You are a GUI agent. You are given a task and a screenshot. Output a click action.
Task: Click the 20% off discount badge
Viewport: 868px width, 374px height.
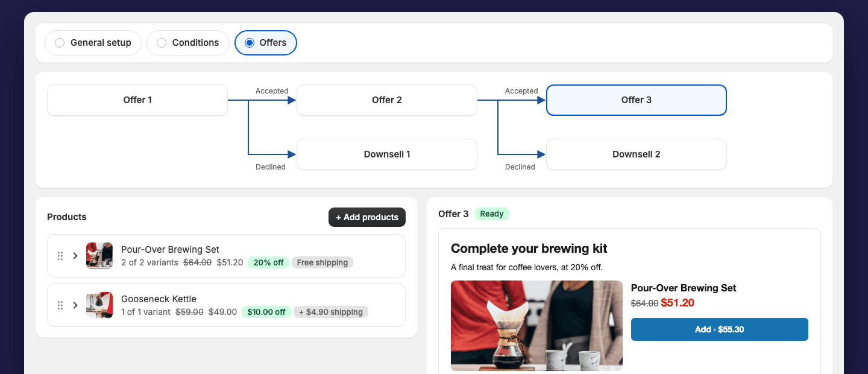click(x=268, y=262)
